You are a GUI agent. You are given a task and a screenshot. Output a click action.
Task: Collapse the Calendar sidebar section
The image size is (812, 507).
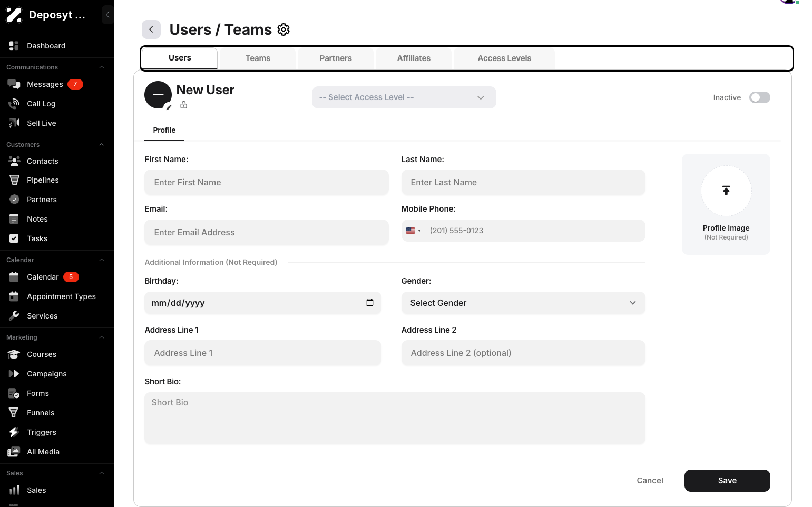(x=102, y=260)
